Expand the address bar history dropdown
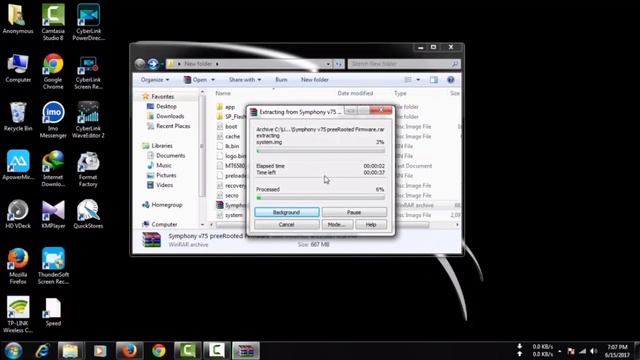 [x=328, y=64]
